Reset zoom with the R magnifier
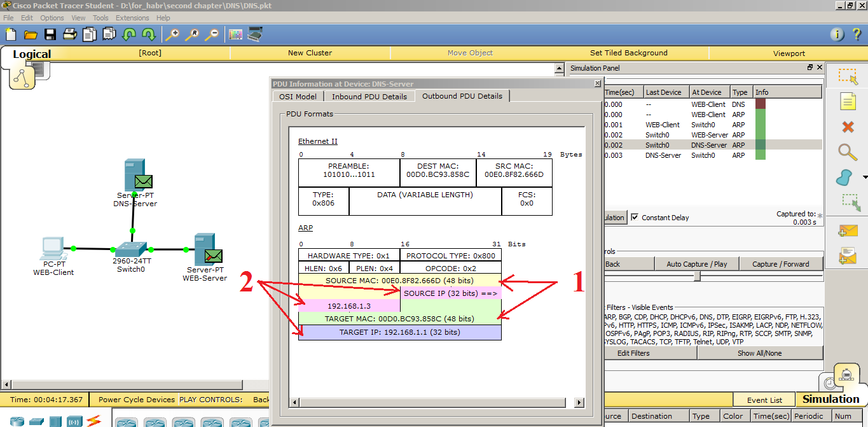 click(191, 34)
